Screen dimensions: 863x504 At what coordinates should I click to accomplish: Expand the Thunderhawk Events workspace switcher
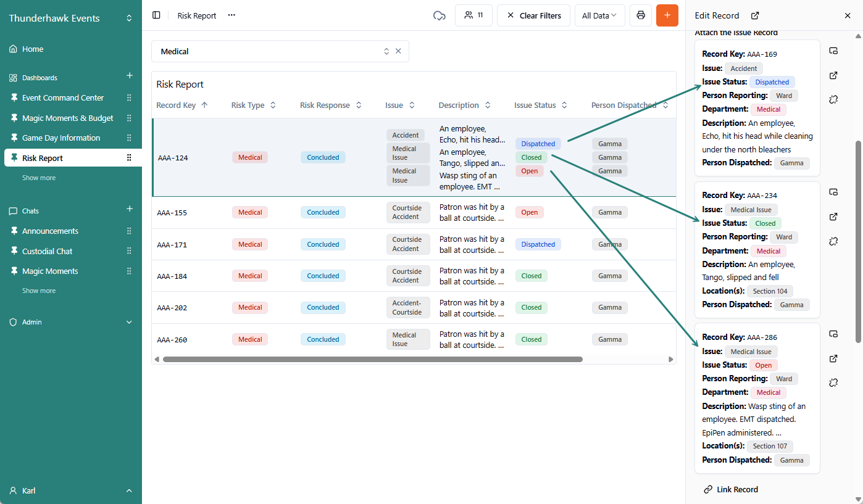(129, 19)
